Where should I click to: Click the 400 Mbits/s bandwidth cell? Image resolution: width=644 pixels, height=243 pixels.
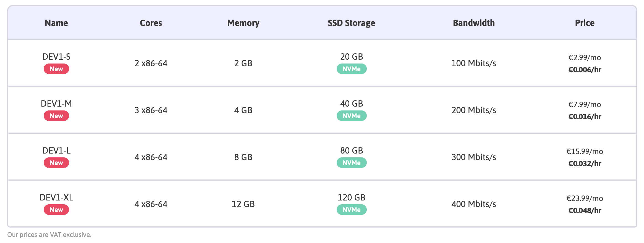coord(474,204)
